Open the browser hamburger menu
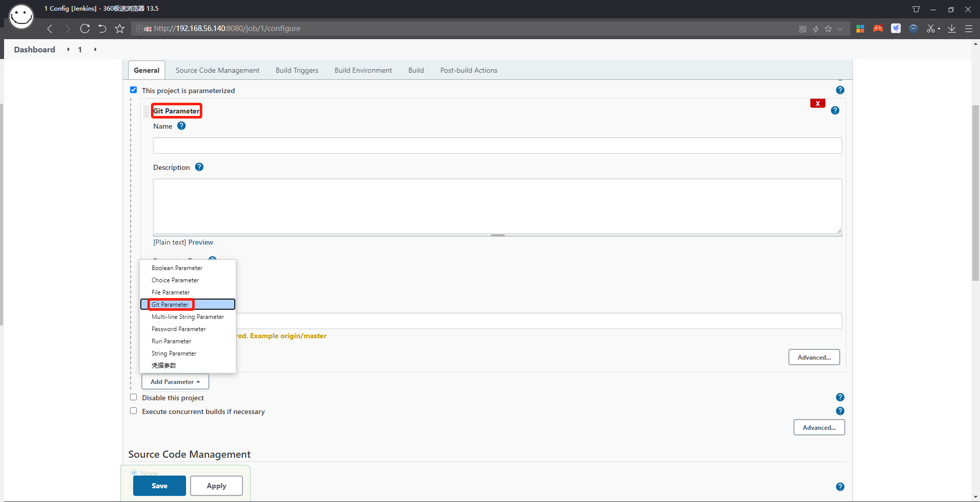Screen dimensions: 980x502 [969, 28]
